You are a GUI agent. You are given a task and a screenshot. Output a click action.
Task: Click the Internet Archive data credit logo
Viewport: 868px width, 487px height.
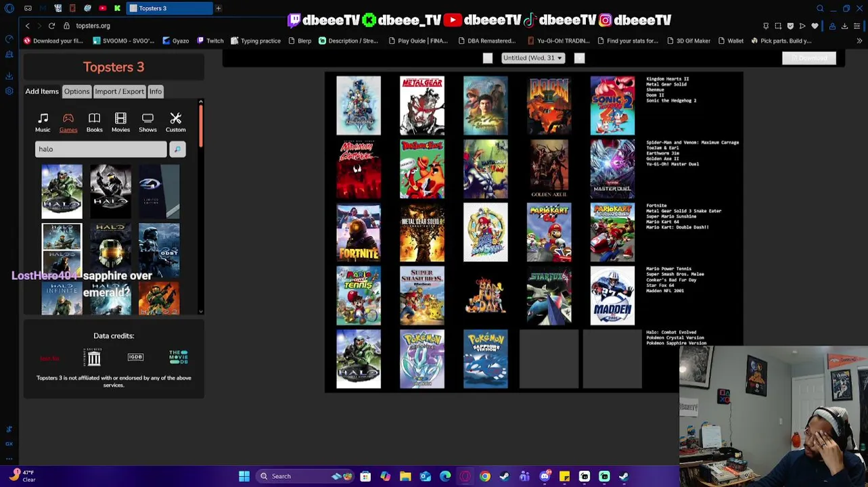click(93, 357)
